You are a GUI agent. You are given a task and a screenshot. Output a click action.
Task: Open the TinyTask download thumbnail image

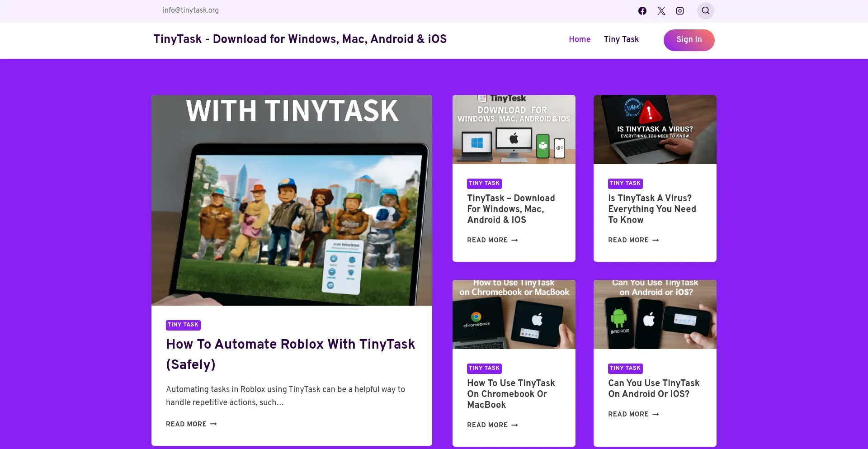coord(514,129)
